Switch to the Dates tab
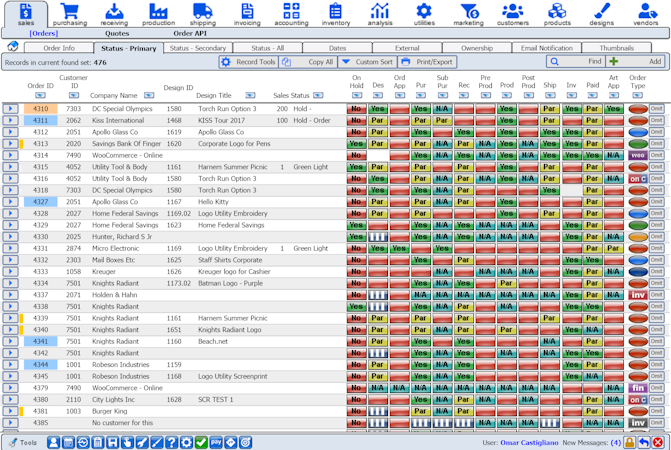Image resolution: width=671 pixels, height=450 pixels. pyautogui.click(x=337, y=48)
